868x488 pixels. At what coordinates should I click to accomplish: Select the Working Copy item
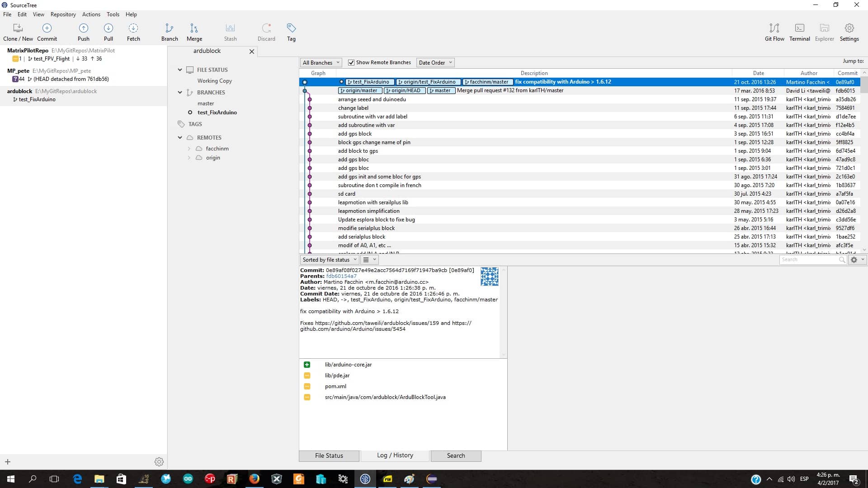215,81
